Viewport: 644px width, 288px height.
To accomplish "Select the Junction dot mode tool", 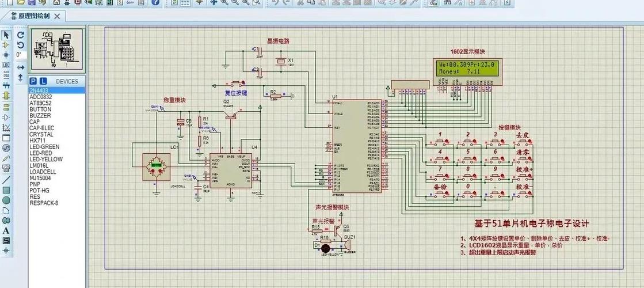I will point(6,55).
